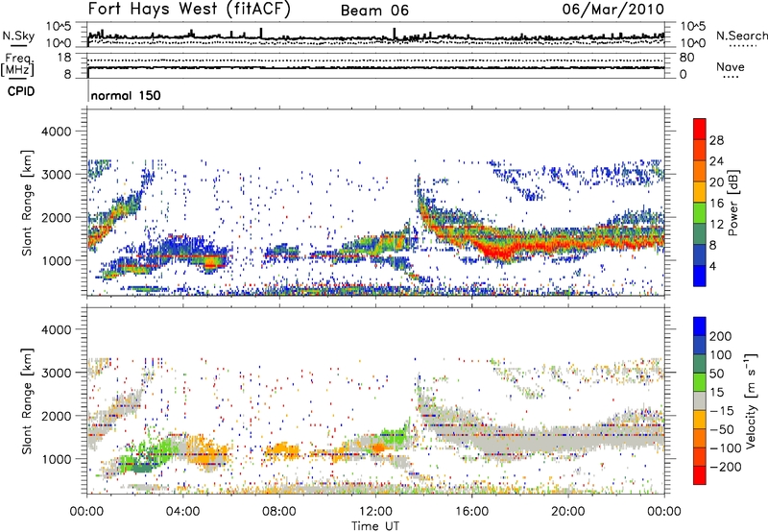Pick the red segment of the Power colorbar
Screen dimensions: 768x532
coord(700,130)
